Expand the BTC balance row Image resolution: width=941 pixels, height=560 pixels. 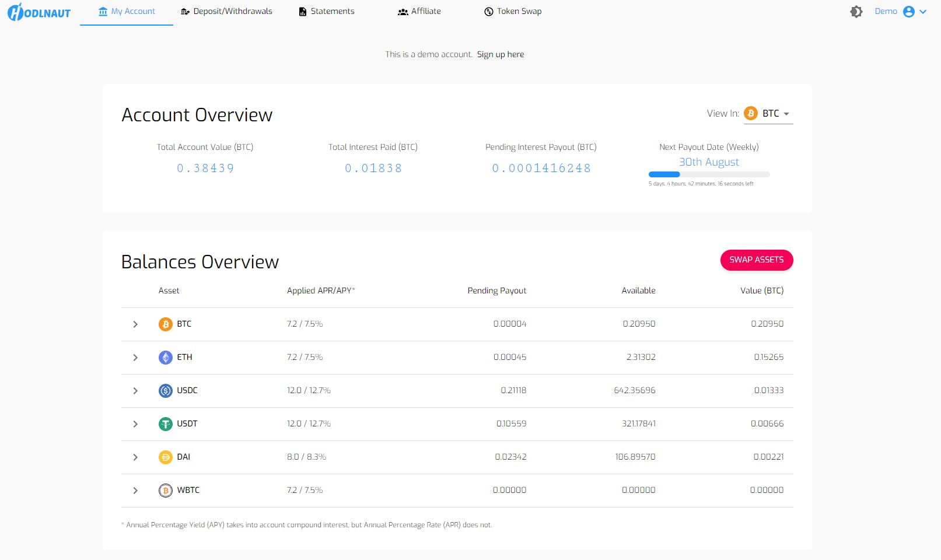tap(135, 324)
